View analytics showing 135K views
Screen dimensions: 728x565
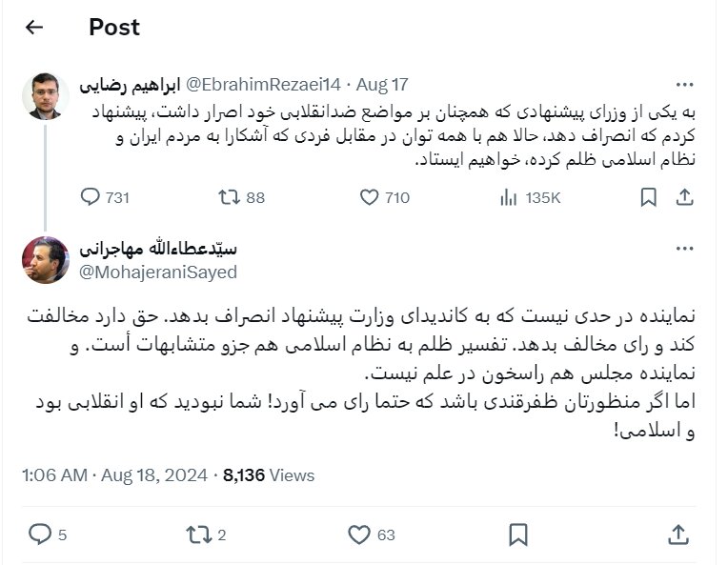pos(509,197)
